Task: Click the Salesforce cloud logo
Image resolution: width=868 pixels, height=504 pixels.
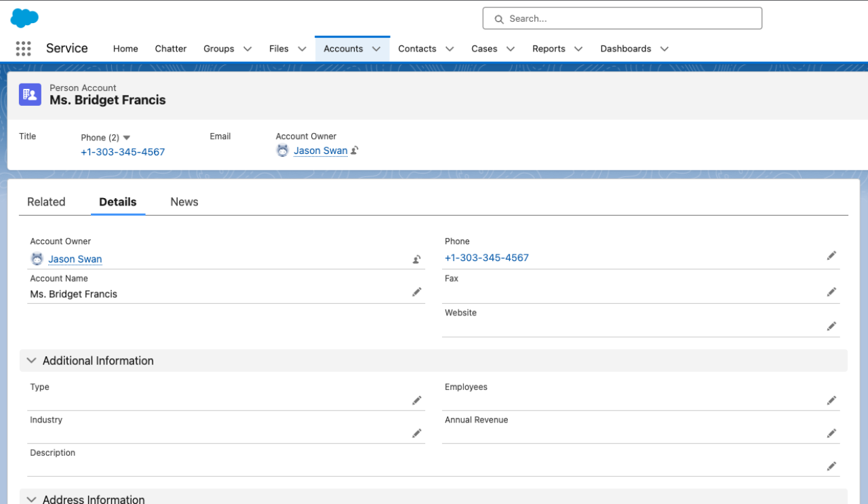Action: 24,18
